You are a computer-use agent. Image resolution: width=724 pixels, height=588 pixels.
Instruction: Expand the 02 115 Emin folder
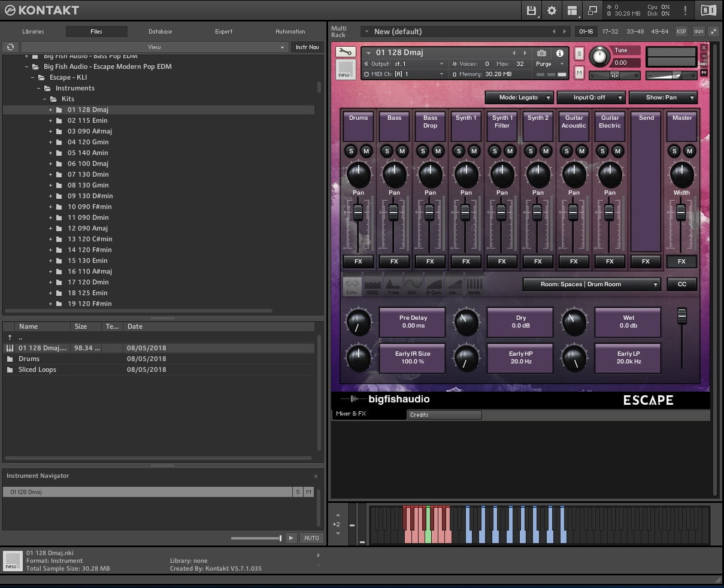pos(51,120)
